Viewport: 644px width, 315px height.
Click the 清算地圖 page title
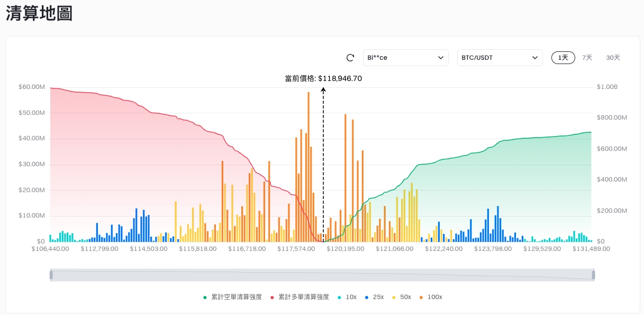[x=39, y=14]
